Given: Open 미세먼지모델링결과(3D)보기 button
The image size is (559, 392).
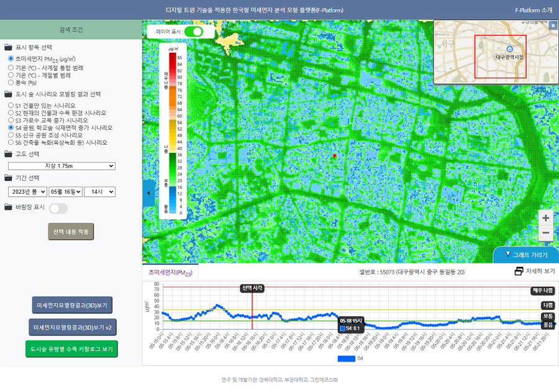Looking at the screenshot, I should pos(73,305).
